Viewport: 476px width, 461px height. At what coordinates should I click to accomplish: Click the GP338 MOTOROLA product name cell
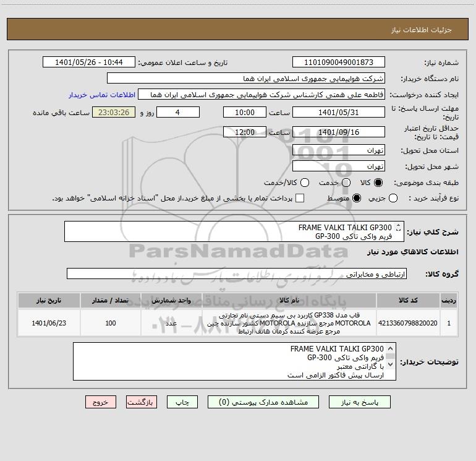pyautogui.click(x=289, y=323)
